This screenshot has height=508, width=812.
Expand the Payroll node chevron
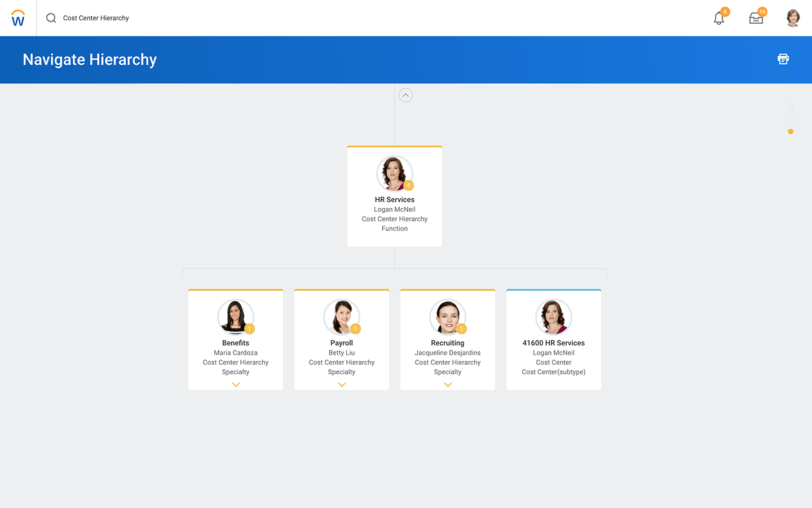click(x=342, y=384)
